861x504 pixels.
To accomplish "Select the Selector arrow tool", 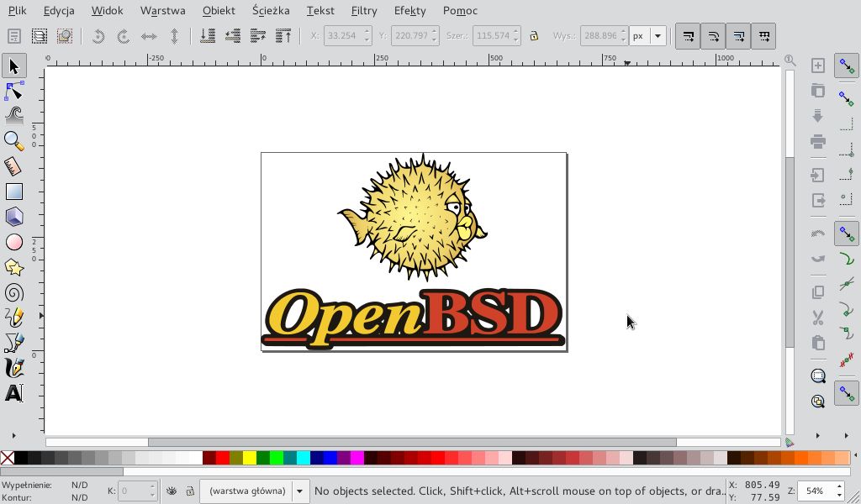I will [x=13, y=66].
